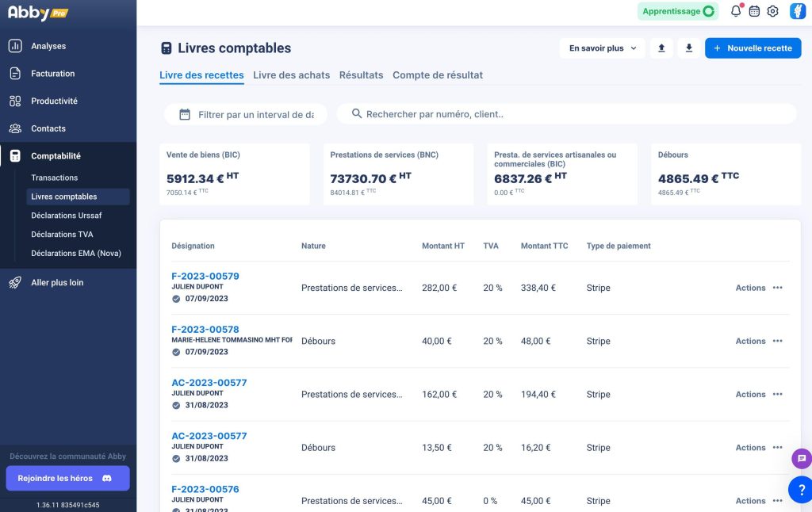The height and width of the screenshot is (512, 812).
Task: Expand the En savoir plus dropdown
Action: [603, 48]
